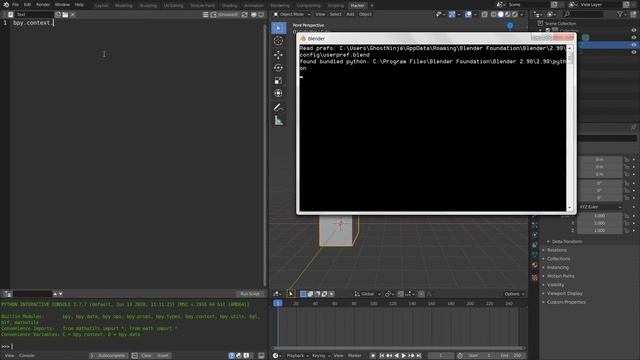Open the Object Mode dropdown
This screenshot has width=640, height=360.
click(292, 15)
